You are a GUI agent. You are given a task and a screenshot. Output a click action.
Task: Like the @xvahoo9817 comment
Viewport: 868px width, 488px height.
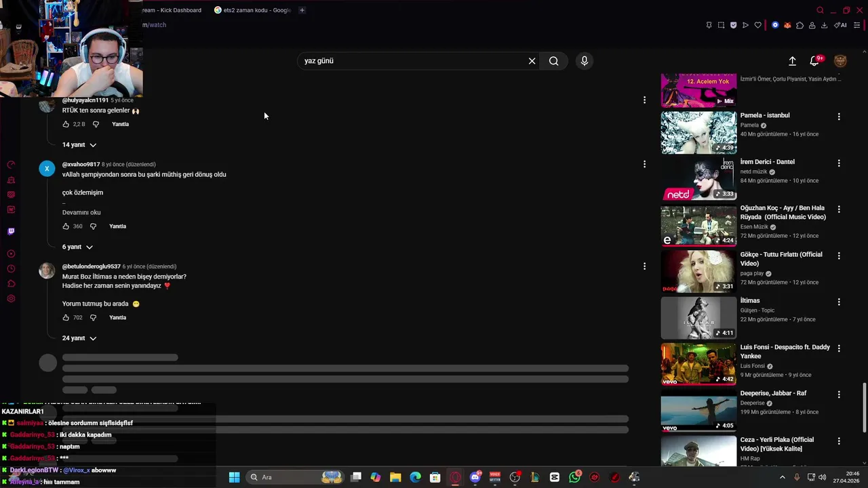point(66,226)
